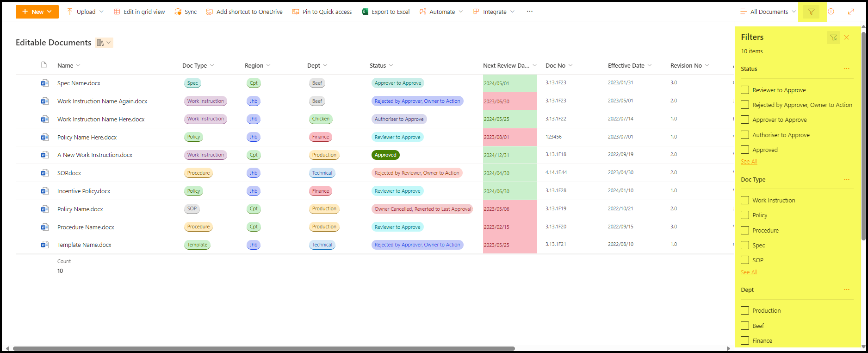Open the toolbar overflow ellipsis
Screen dimensions: 868x353
click(529, 12)
